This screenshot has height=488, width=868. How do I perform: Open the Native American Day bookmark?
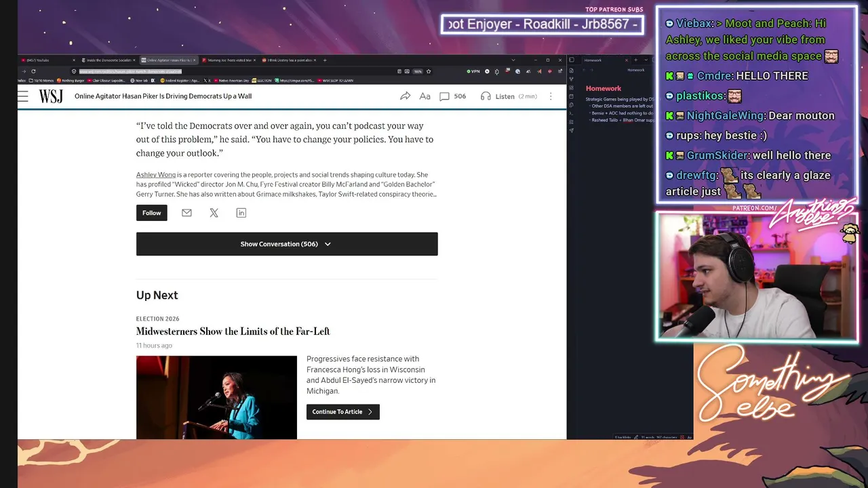point(231,81)
